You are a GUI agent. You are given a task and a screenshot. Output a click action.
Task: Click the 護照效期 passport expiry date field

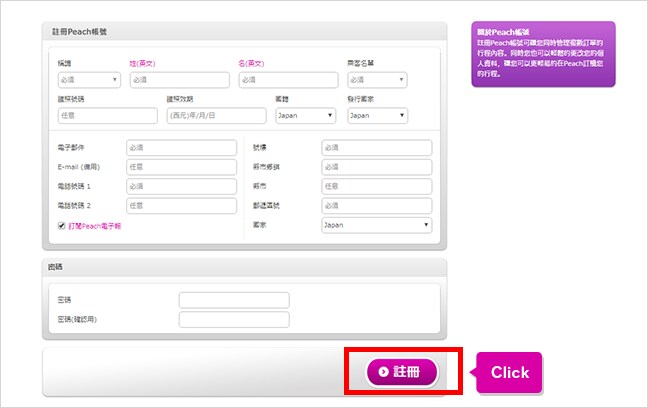(217, 116)
